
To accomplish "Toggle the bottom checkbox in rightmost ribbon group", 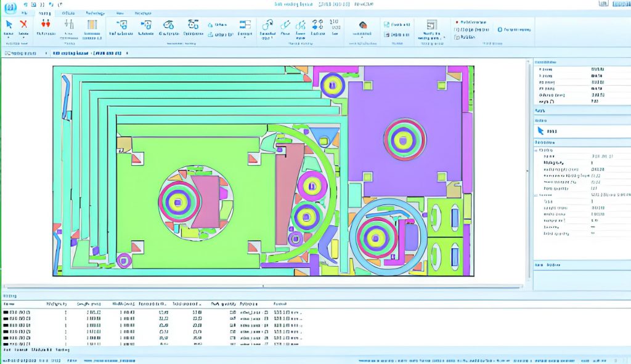I will 457,37.
